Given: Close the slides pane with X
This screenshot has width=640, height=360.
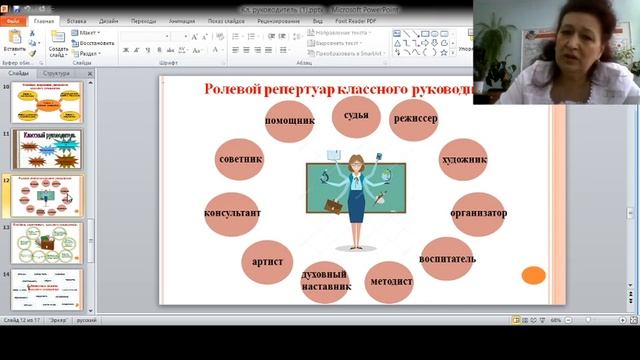Looking at the screenshot, I should [90, 73].
